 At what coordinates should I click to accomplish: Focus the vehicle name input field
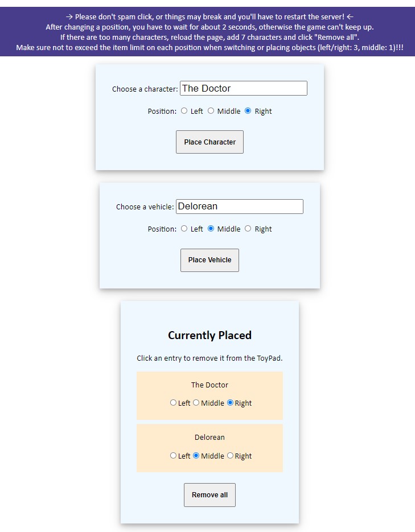(239, 207)
